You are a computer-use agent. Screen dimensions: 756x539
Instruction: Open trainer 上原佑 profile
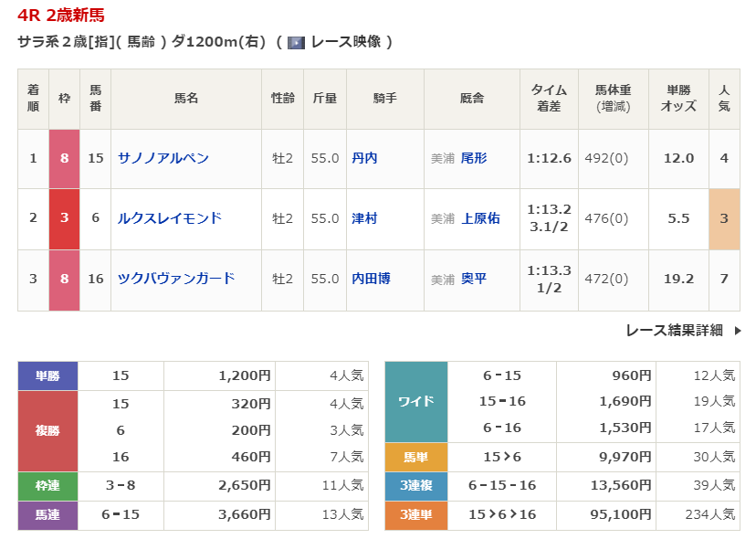click(x=480, y=218)
